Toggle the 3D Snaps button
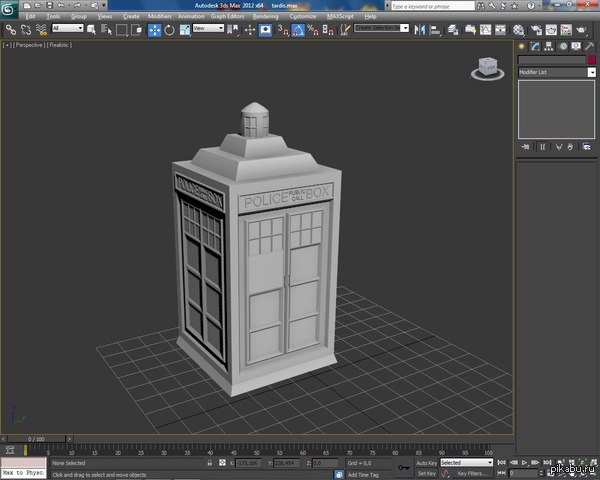This screenshot has width=600, height=480. coord(283,30)
